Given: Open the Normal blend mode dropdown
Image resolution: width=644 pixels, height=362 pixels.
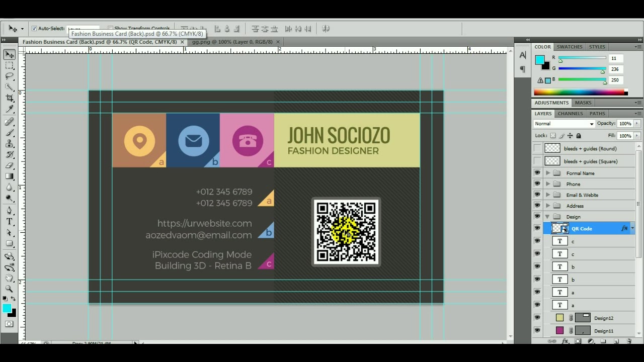Looking at the screenshot, I should [564, 124].
